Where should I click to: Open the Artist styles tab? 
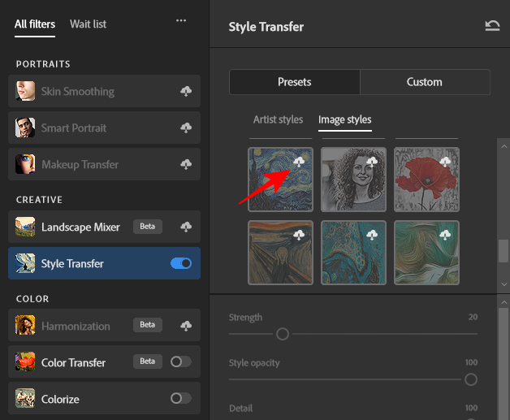(278, 119)
